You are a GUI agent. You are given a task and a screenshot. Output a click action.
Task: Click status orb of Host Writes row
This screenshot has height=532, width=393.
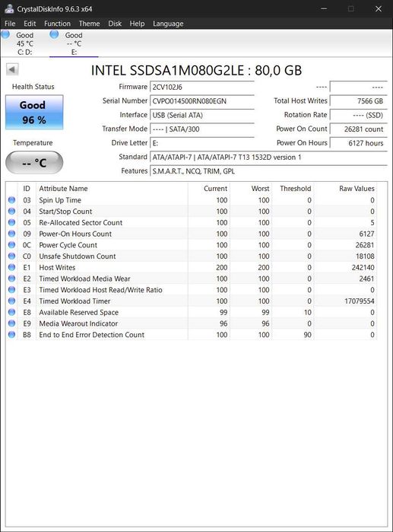[12, 267]
